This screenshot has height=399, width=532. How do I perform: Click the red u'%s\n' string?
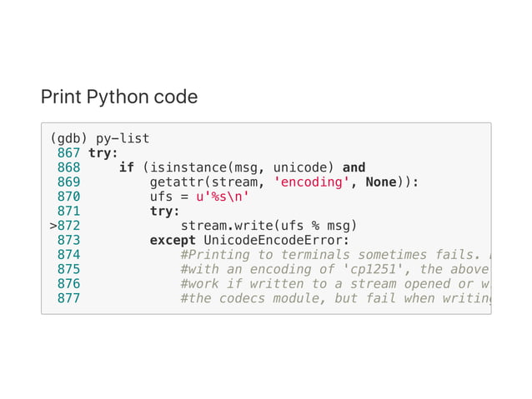click(222, 197)
